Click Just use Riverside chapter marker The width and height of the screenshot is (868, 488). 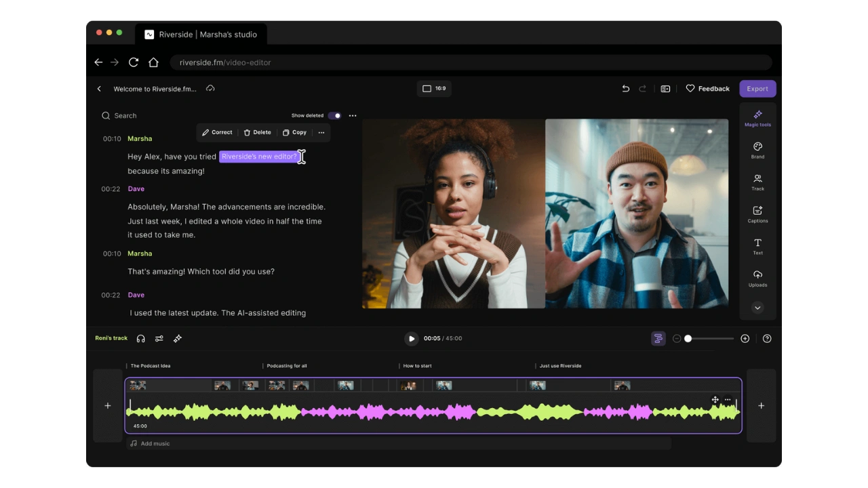click(560, 366)
